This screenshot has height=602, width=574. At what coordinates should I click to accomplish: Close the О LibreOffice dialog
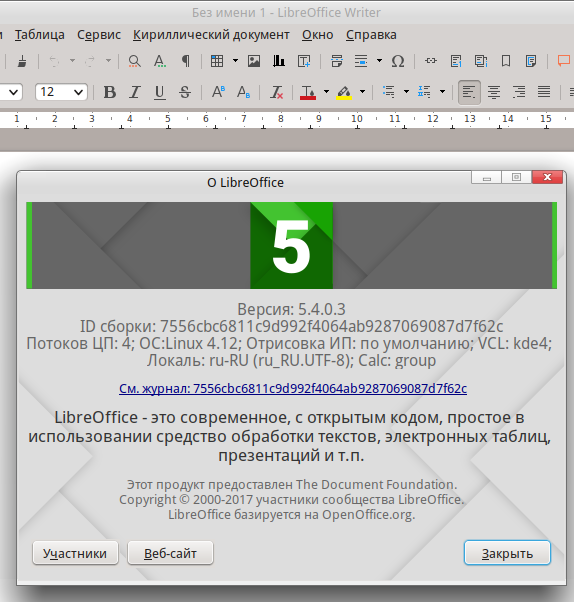tap(548, 177)
